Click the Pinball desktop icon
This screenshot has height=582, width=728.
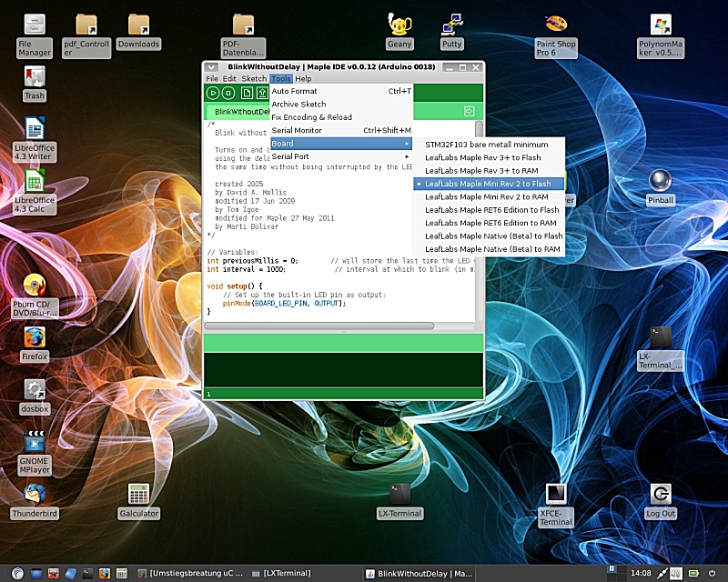coord(661,187)
